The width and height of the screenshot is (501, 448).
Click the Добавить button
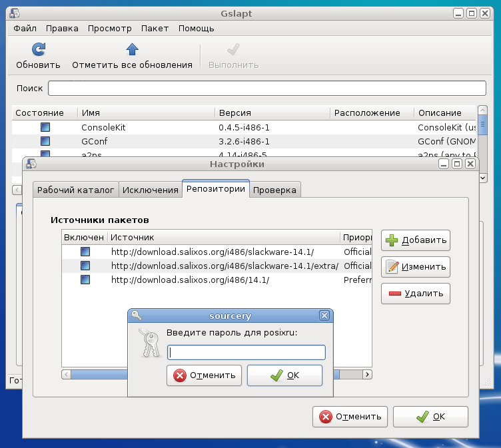(x=415, y=240)
